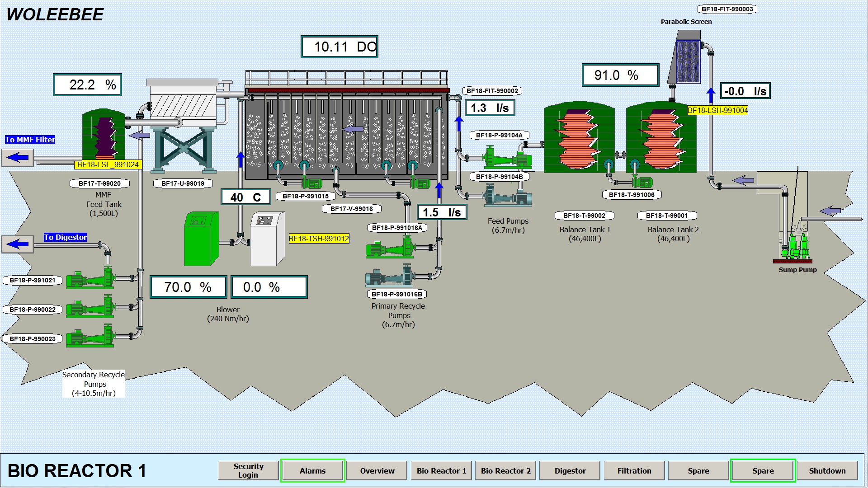Open Balance Tank 1 graphic
Viewport: 868px width, 488px height.
pyautogui.click(x=579, y=137)
